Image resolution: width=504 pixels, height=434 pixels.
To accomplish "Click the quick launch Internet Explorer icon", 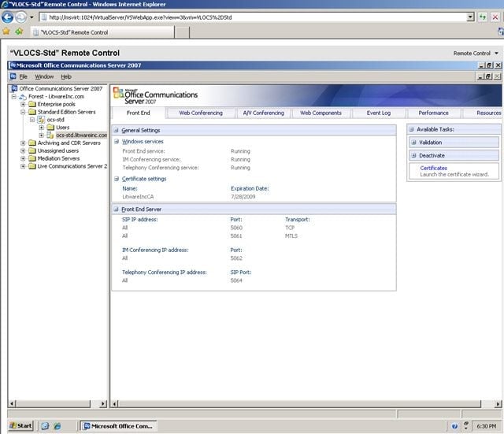I will (x=57, y=426).
